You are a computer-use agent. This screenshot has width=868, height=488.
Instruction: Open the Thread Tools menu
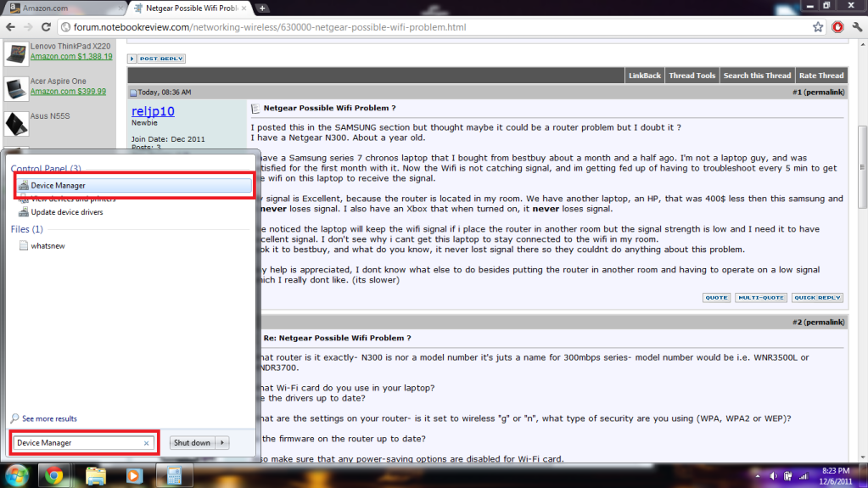tap(692, 76)
